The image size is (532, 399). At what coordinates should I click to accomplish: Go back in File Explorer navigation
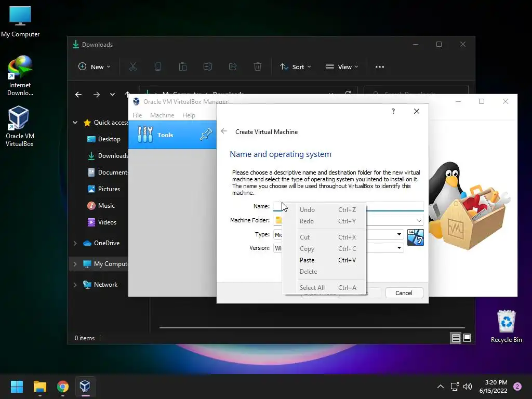78,95
